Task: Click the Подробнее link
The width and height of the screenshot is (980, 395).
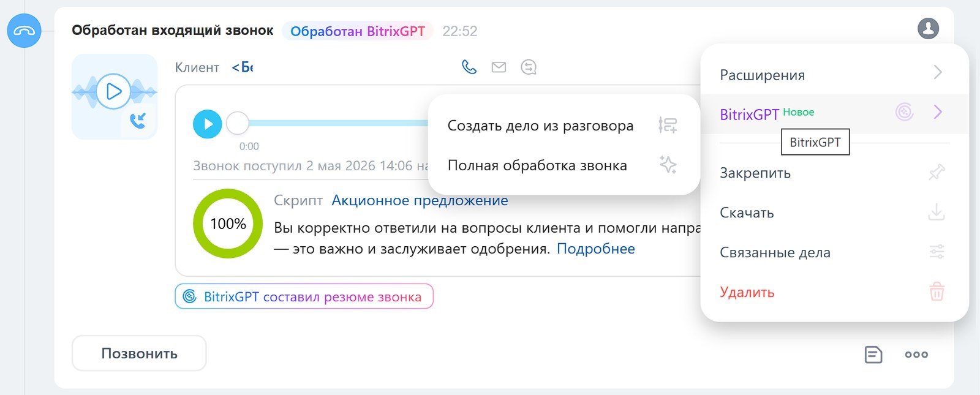Action: (x=595, y=249)
